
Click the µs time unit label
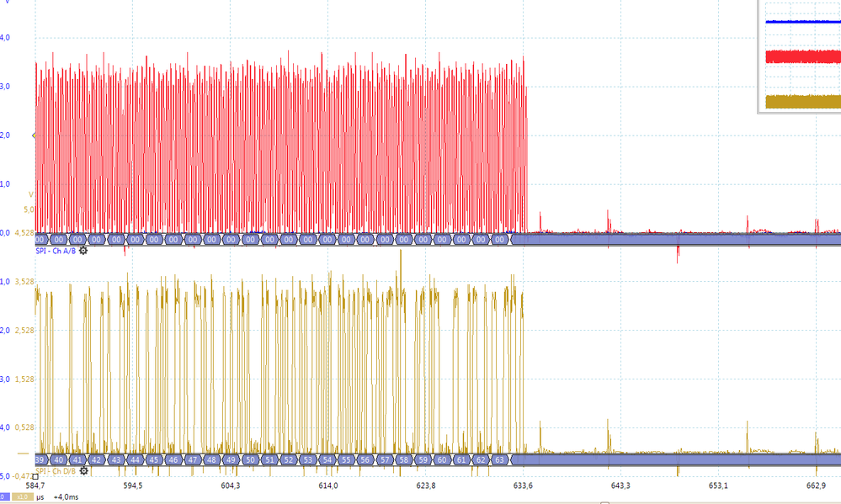(40, 497)
